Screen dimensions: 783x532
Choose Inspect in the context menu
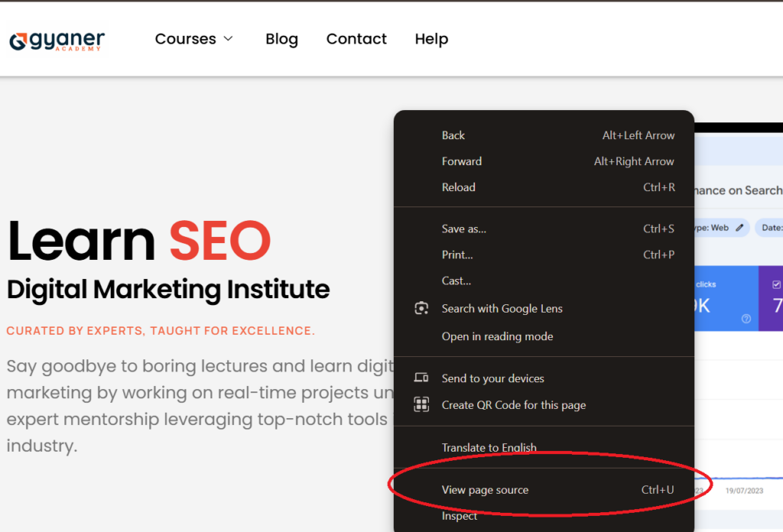coord(460,516)
